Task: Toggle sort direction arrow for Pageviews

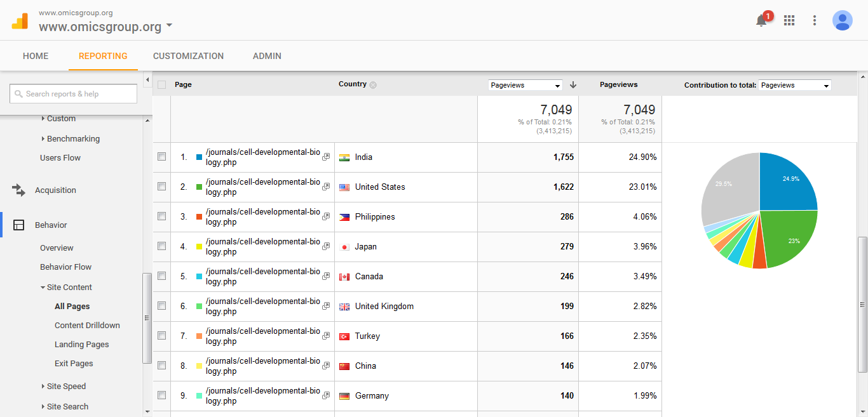Action: pyautogui.click(x=573, y=84)
